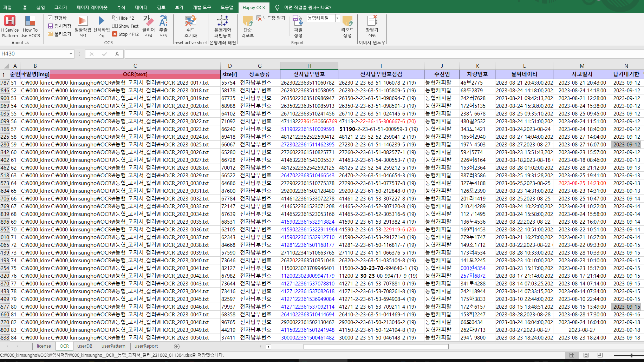Click vehicle number cell 46보2775
Screen dimensions: 644x362
[477, 83]
